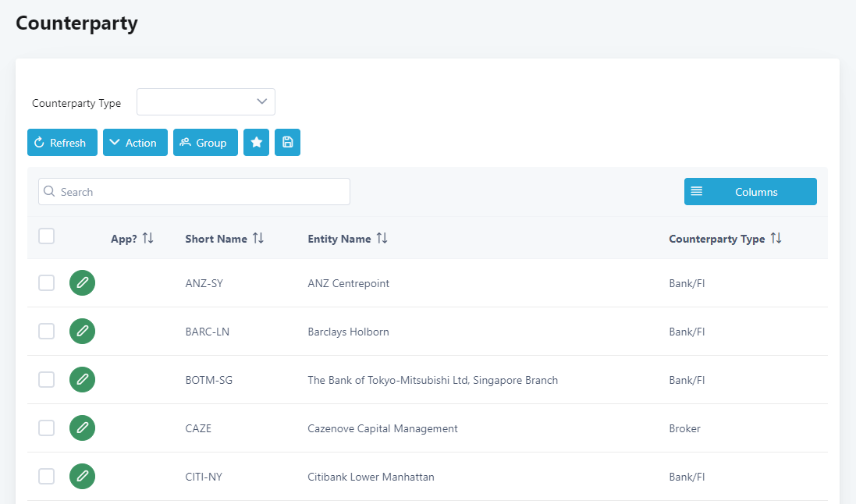Click the BARC-LN short name cell
Viewport: 856px width, 504px height.
(x=207, y=332)
